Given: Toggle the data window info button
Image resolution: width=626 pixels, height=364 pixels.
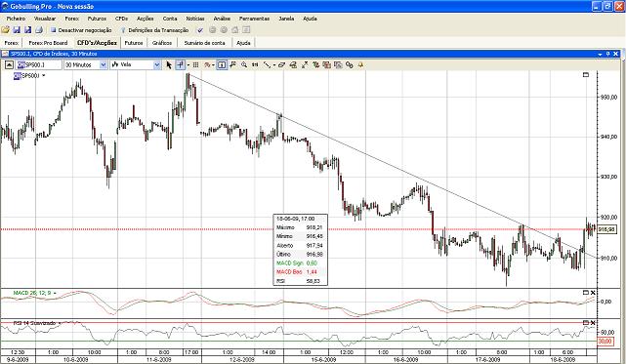Looking at the screenshot, I should [222, 64].
